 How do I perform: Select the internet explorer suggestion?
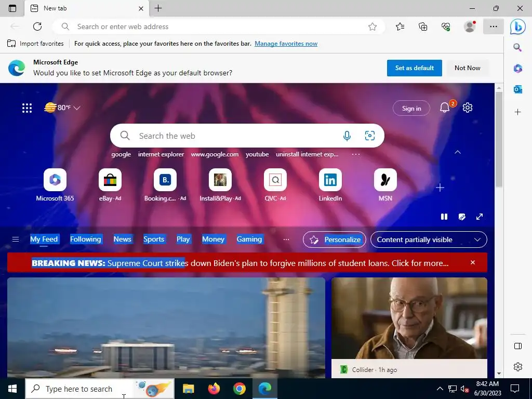coord(161,154)
